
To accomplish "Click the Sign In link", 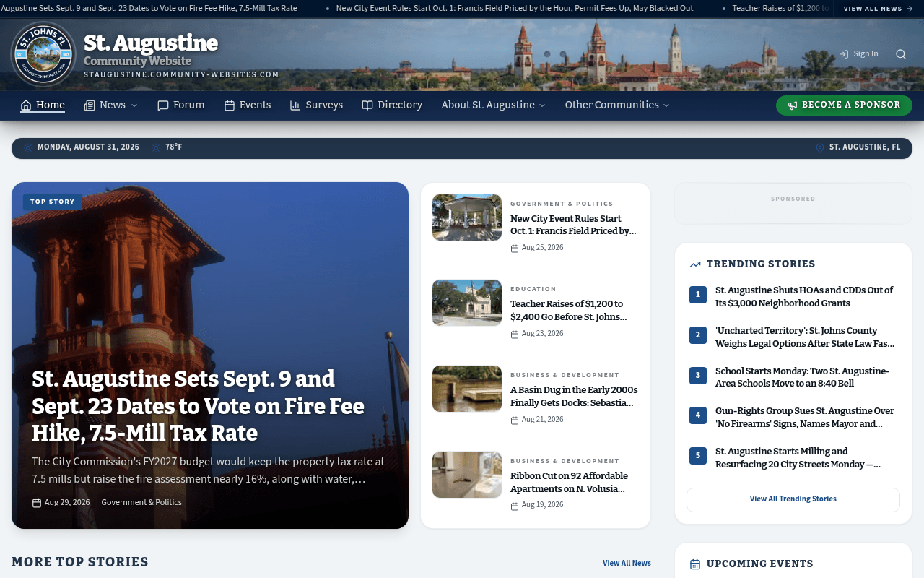I will coord(859,54).
